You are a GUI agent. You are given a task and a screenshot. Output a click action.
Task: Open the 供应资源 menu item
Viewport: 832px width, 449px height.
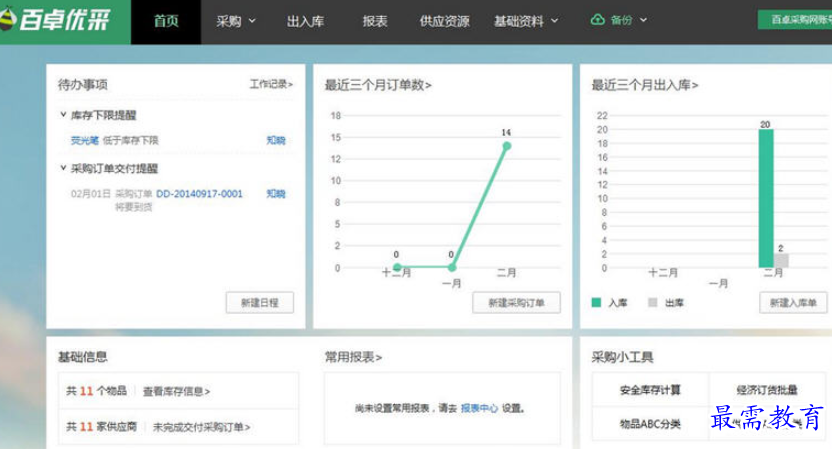pyautogui.click(x=444, y=20)
